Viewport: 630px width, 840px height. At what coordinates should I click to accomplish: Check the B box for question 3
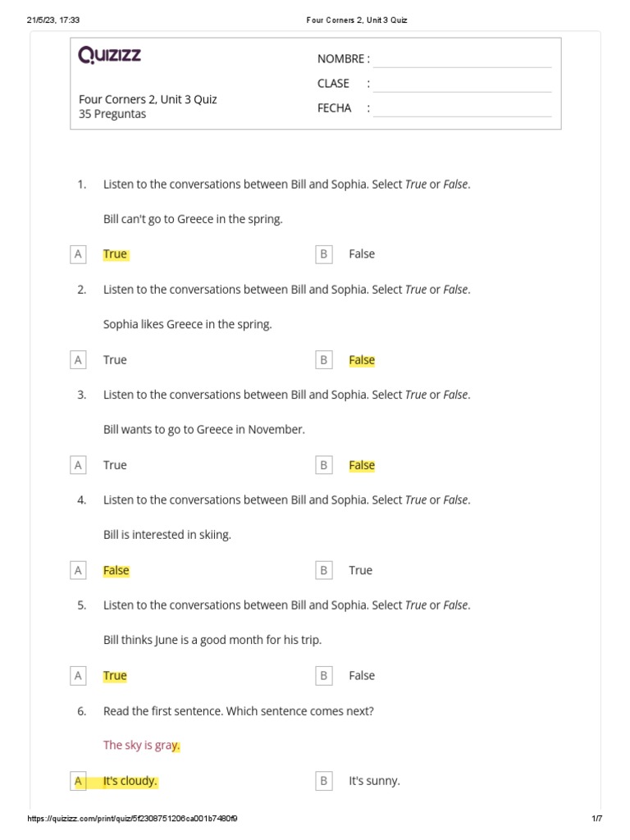click(x=324, y=465)
